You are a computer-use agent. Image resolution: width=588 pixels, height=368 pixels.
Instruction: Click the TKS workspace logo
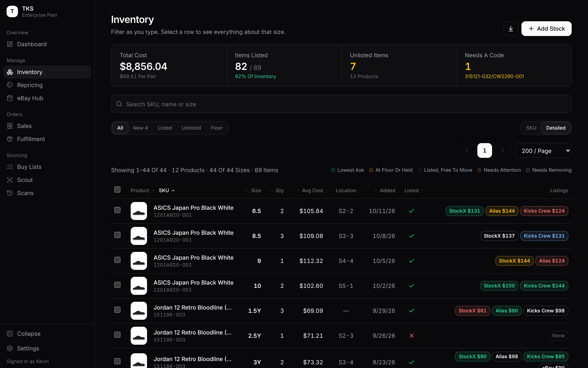pos(12,11)
